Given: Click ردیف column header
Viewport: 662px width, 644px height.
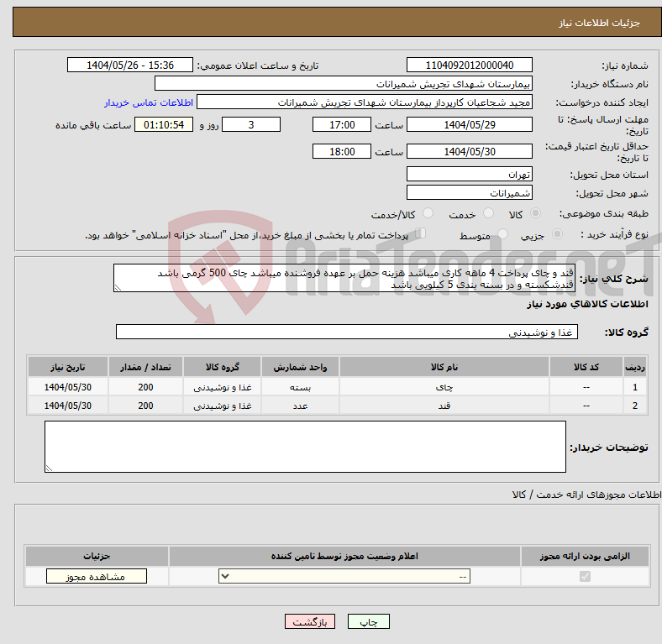Looking at the screenshot, I should coord(635,367).
